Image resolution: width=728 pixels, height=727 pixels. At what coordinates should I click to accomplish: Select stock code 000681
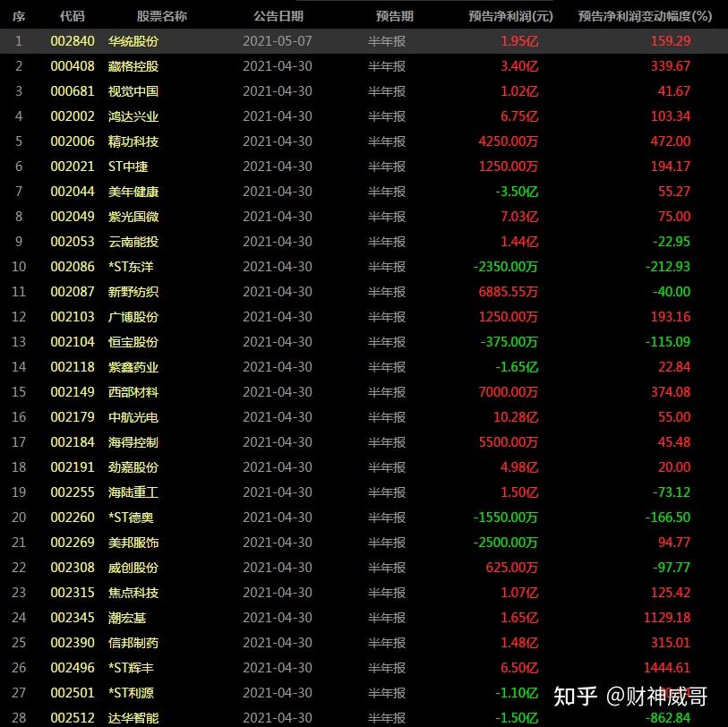pos(73,91)
